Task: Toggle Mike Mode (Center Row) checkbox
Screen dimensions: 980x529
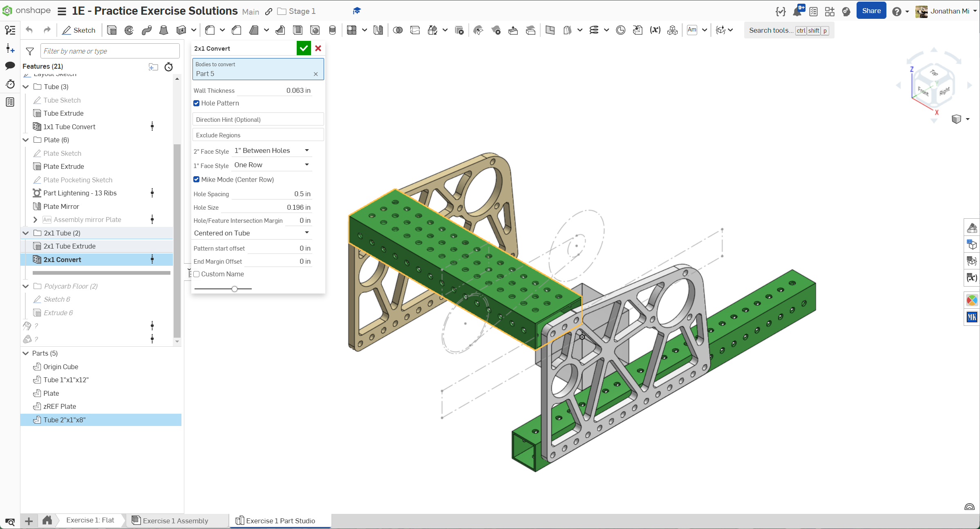Action: 197,179
